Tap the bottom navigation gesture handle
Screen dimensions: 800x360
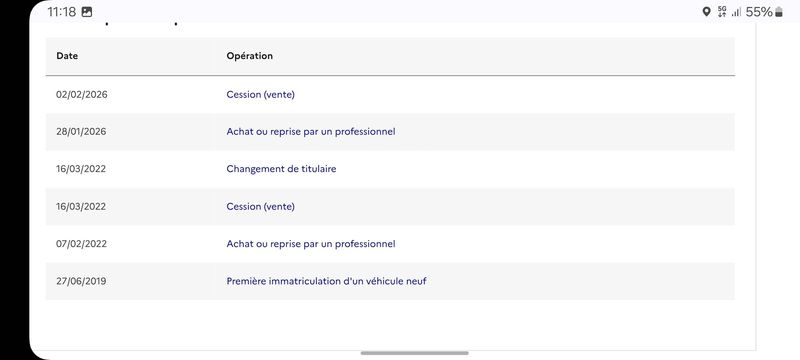coord(414,353)
